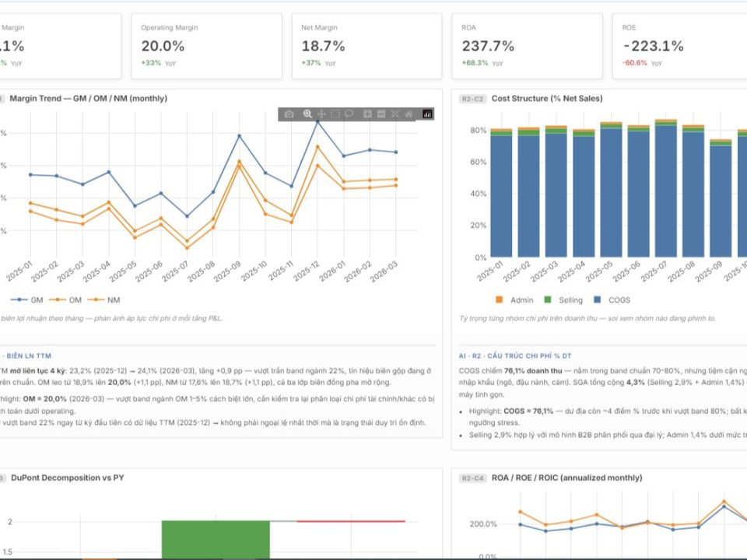Viewport: 747px width, 560px height.
Task: Click the +68.3% YoY change figure
Action: point(475,63)
